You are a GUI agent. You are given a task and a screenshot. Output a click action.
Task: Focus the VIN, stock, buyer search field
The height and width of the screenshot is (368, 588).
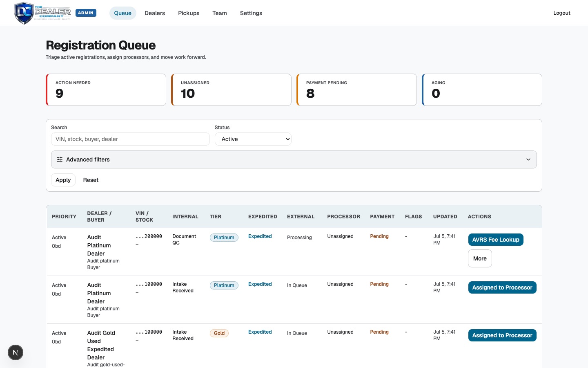(x=130, y=139)
